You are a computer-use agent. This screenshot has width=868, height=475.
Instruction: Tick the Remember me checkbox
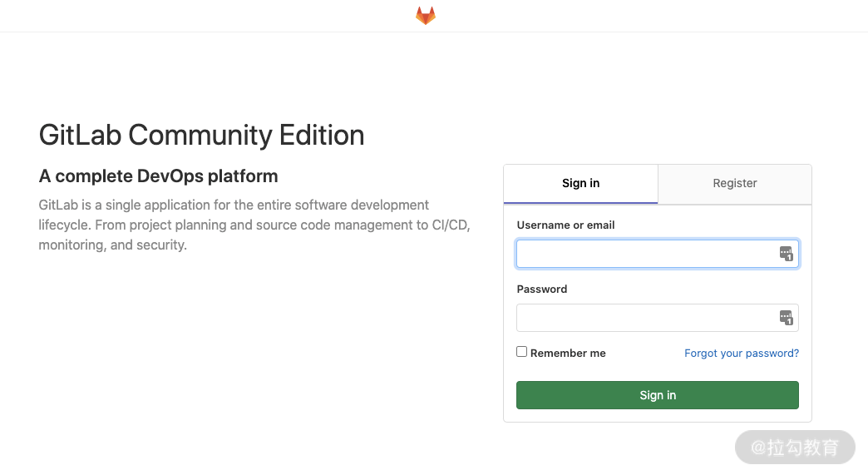(522, 352)
